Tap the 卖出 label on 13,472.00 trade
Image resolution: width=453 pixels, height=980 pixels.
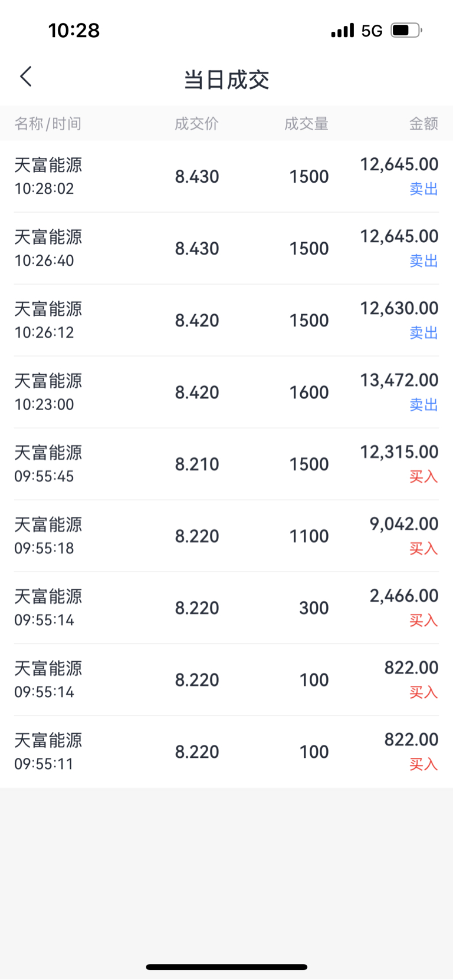(x=424, y=405)
